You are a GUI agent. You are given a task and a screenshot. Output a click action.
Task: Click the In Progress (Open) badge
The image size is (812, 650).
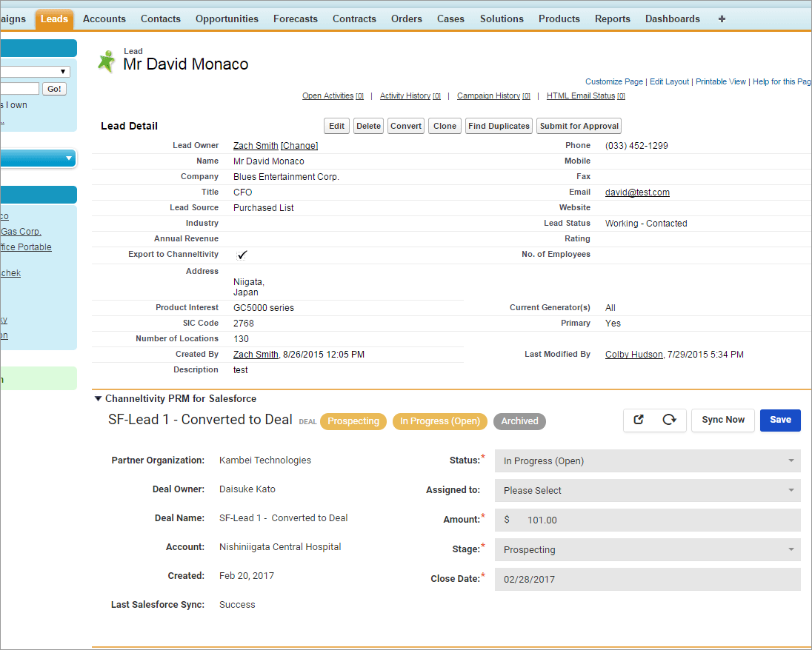440,421
